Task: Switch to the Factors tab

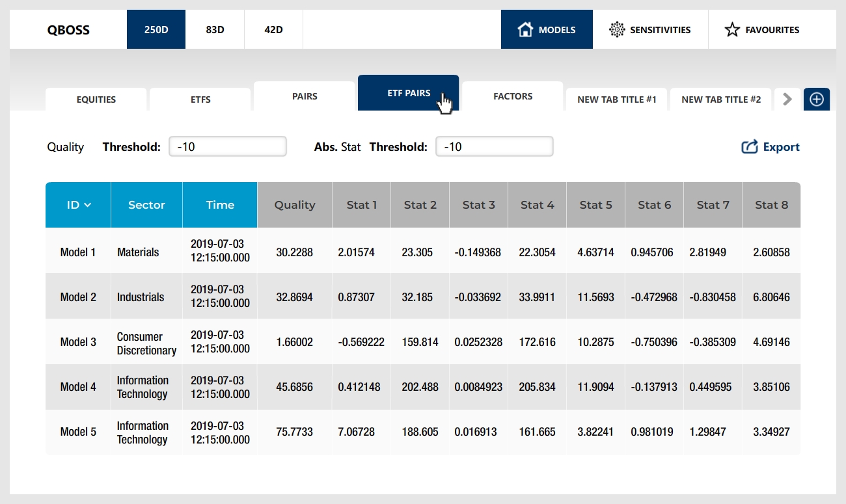Action: coord(513,96)
